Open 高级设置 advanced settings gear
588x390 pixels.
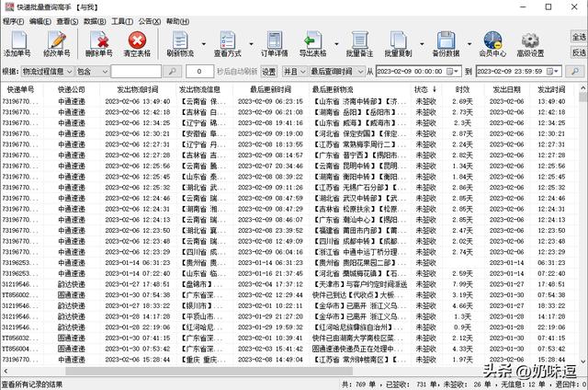click(531, 44)
